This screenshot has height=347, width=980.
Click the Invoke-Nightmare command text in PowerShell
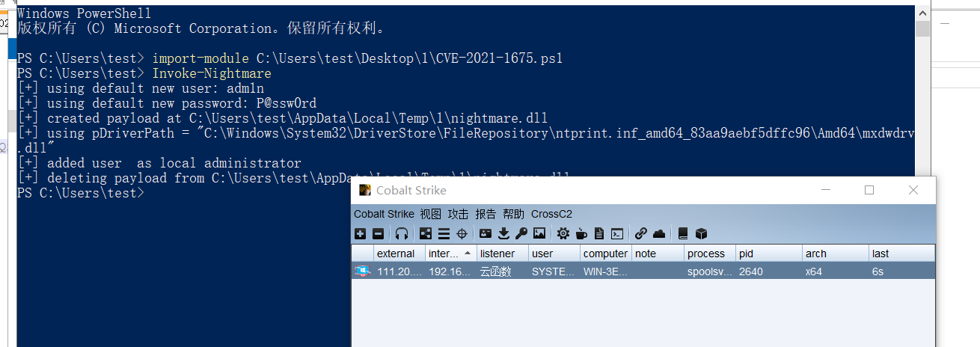[x=212, y=73]
